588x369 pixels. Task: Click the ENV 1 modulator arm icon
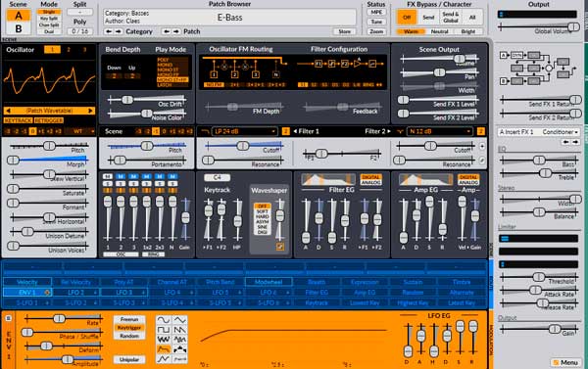(x=47, y=293)
